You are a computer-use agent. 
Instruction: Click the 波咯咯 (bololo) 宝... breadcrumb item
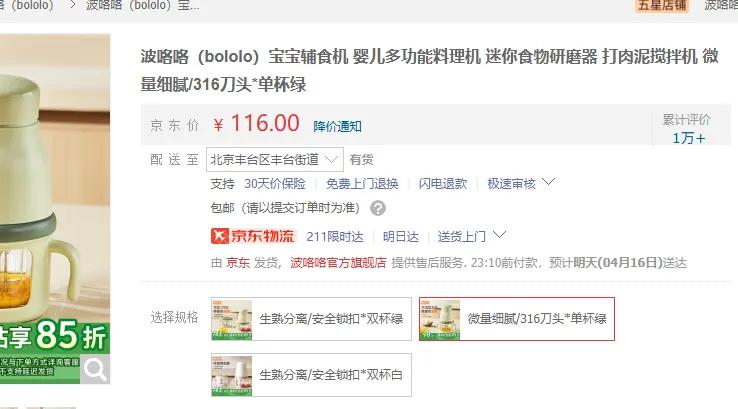pyautogui.click(x=143, y=6)
